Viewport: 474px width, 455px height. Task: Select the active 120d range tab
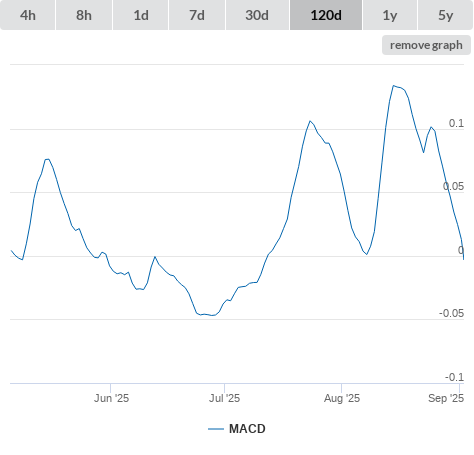(x=326, y=15)
